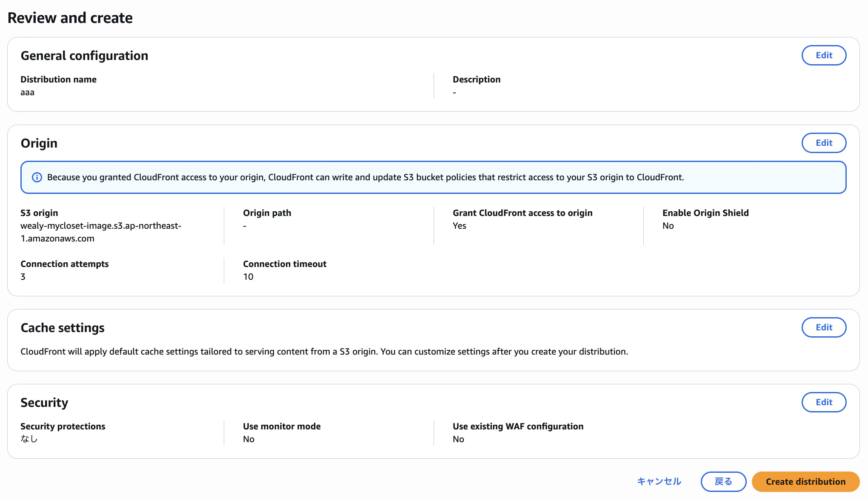Go back with the 戻る button
Screen dimensions: 868x500
coord(723,482)
